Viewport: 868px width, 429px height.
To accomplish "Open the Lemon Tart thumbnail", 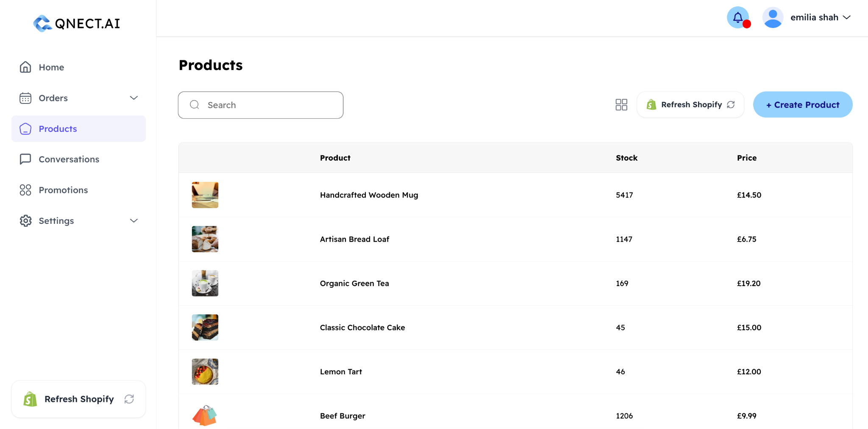I will (x=205, y=371).
